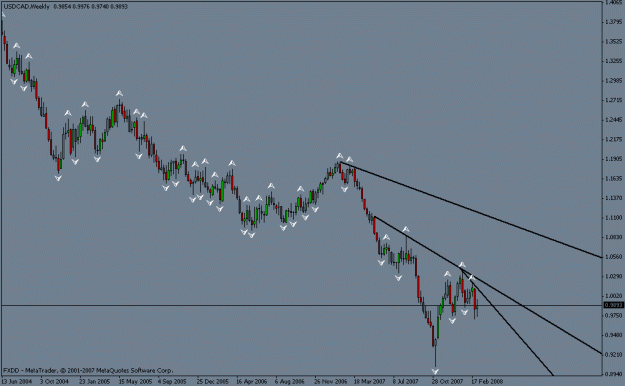Click the 0.9750 price axis label

613,315
